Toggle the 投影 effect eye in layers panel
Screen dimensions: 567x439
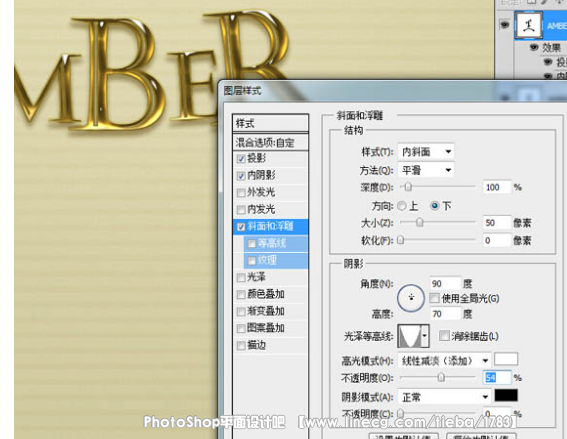pyautogui.click(x=548, y=62)
